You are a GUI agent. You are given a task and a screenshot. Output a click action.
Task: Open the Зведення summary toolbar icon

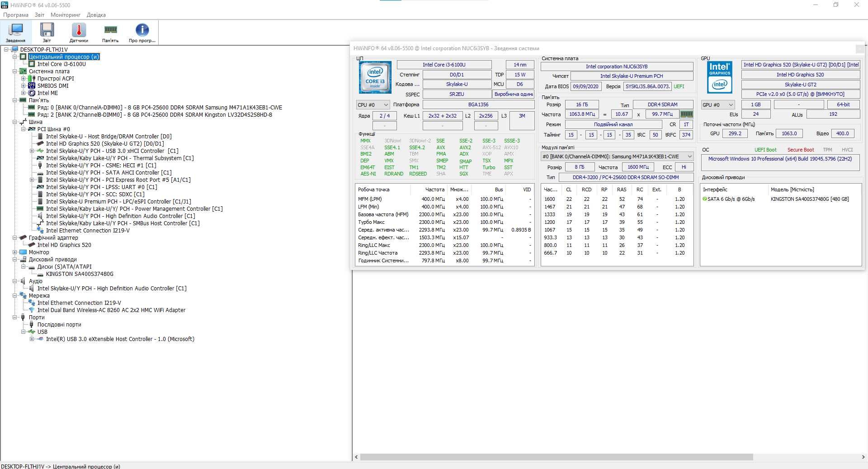click(16, 33)
